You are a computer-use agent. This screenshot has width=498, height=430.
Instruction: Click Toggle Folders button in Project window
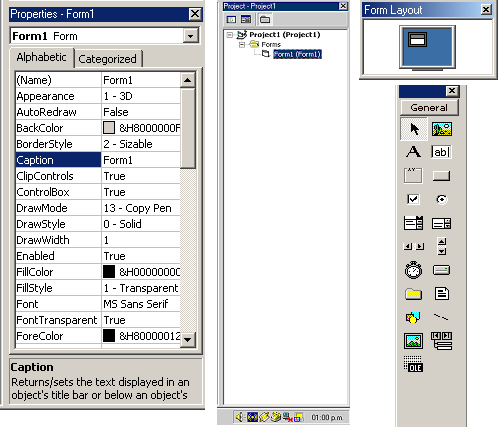tap(265, 19)
